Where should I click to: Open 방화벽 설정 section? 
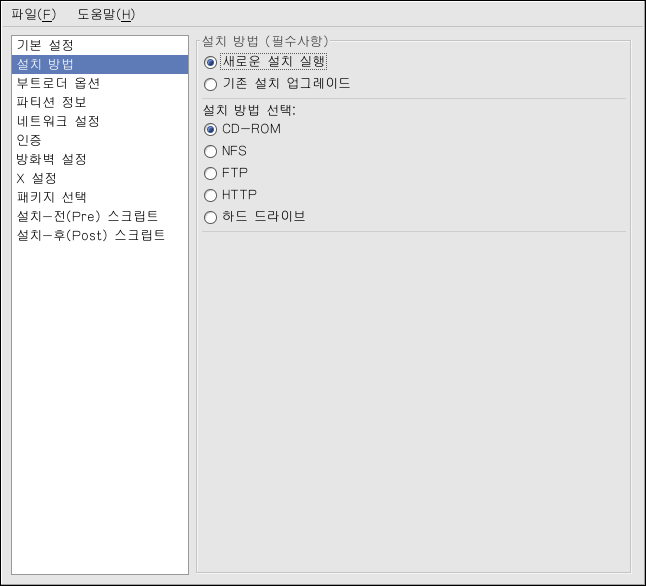point(51,160)
